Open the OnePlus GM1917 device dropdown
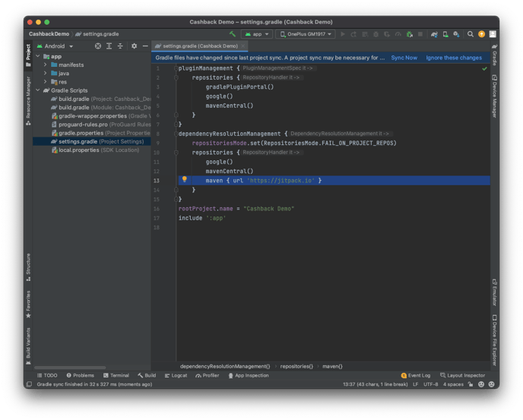Viewport: 523px width, 420px height. (306, 34)
